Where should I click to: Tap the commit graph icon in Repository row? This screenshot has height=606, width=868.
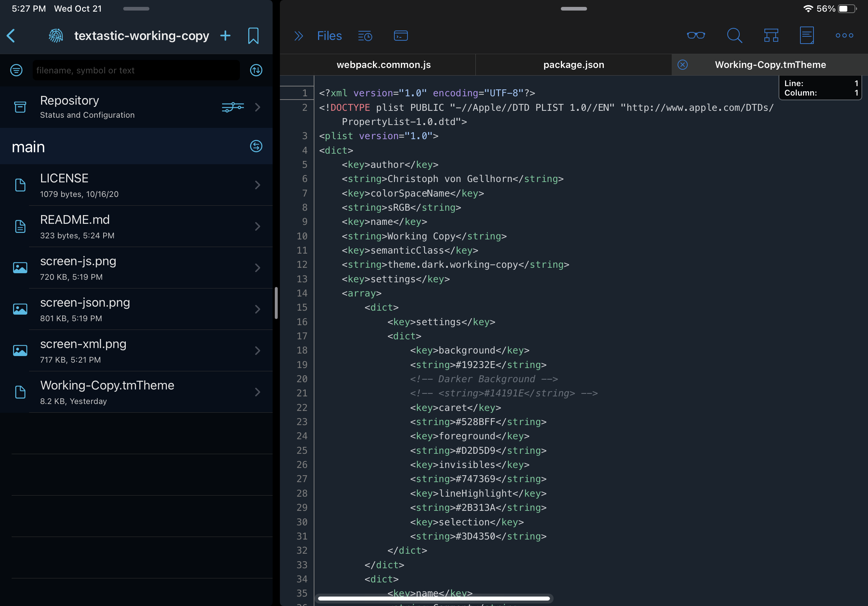[x=233, y=107]
